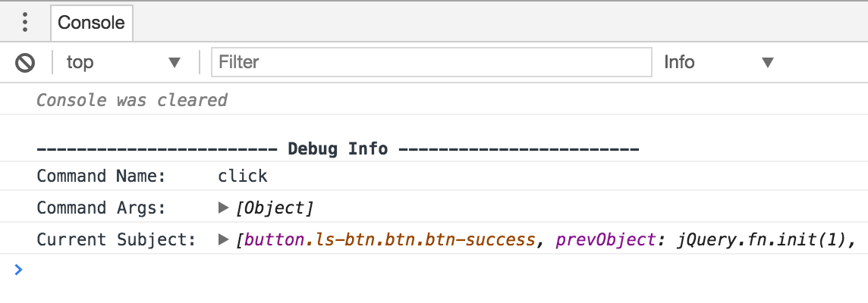
Task: Click the [Object] value text
Action: click(x=275, y=208)
